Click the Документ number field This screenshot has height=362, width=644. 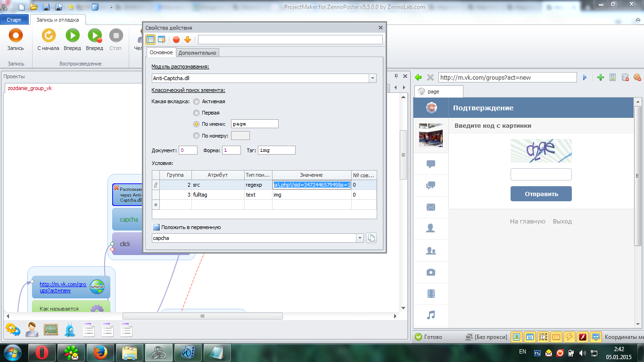tap(188, 150)
